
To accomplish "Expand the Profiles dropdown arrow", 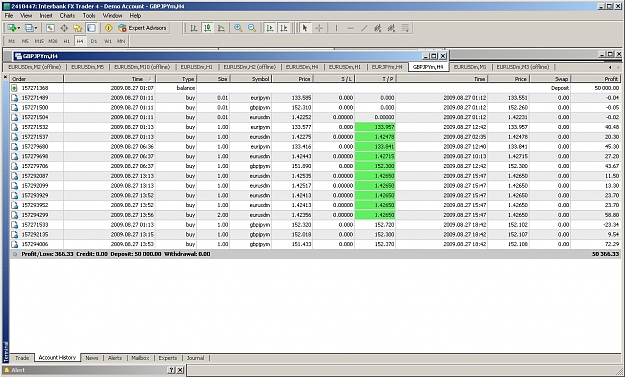I will click(x=36, y=28).
